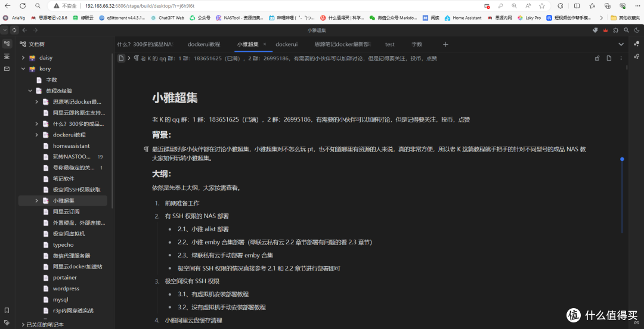
Task: Expand 思源笔记docker最... tree item
Action: [x=36, y=102]
